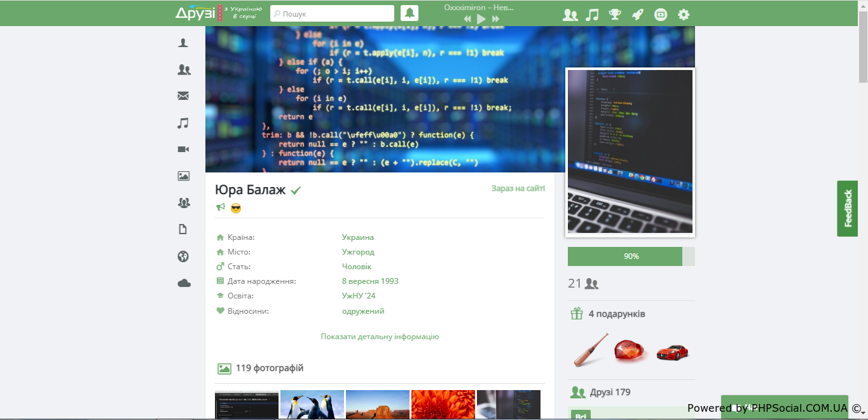Open the globe icon in sidebar
The width and height of the screenshot is (868, 420).
[184, 256]
